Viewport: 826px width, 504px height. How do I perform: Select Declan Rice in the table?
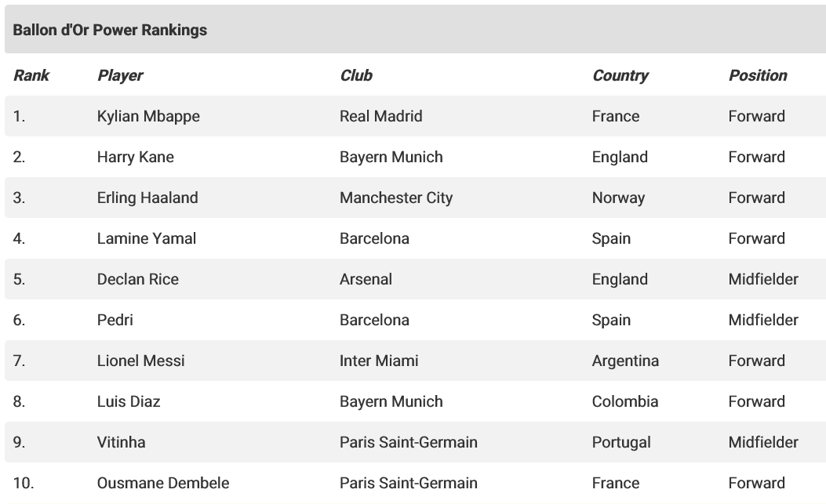pos(138,279)
